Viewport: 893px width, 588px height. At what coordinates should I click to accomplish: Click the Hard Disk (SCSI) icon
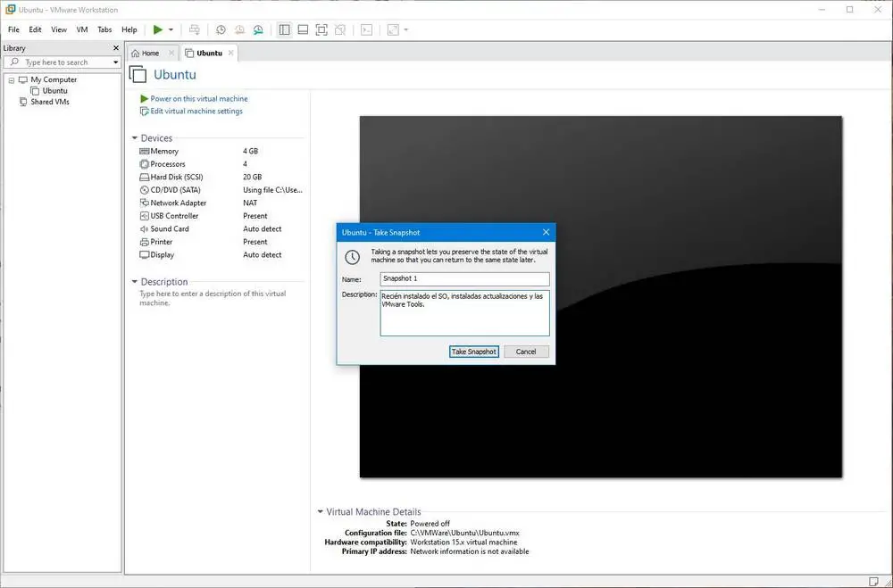pyautogui.click(x=145, y=177)
